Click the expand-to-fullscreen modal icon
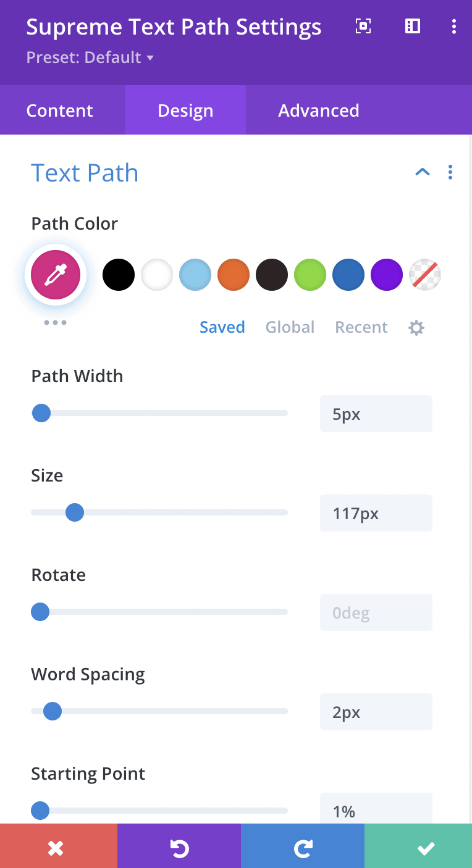The width and height of the screenshot is (472, 868). tap(363, 26)
